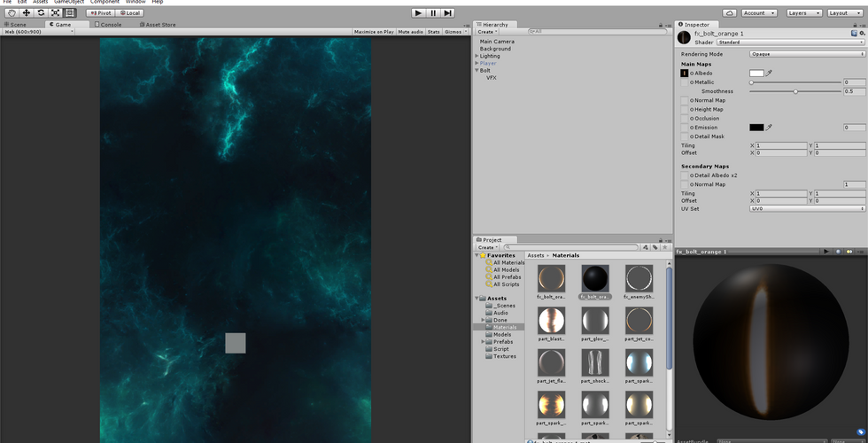This screenshot has width=868, height=443.
Task: Open the Rendering Mode dropdown
Action: 807,54
